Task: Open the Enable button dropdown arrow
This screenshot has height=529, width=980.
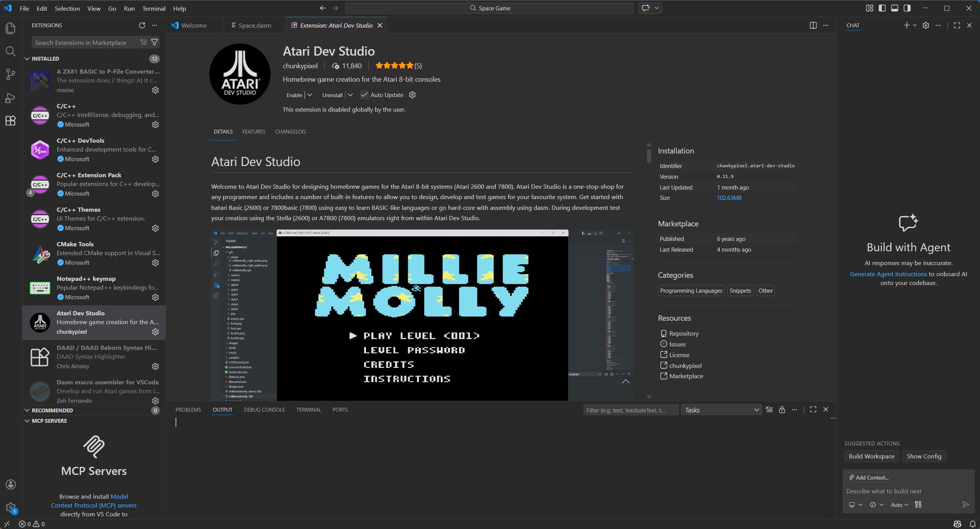Action: point(310,95)
